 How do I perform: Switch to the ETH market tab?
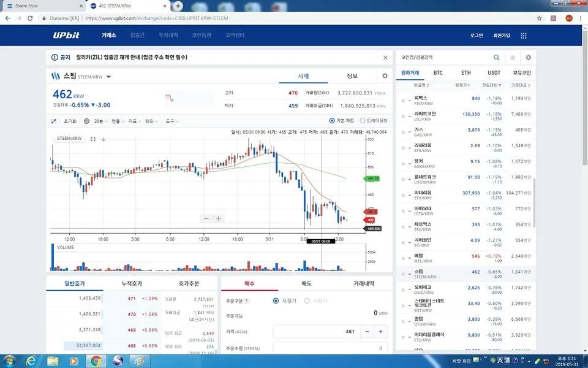coord(466,72)
